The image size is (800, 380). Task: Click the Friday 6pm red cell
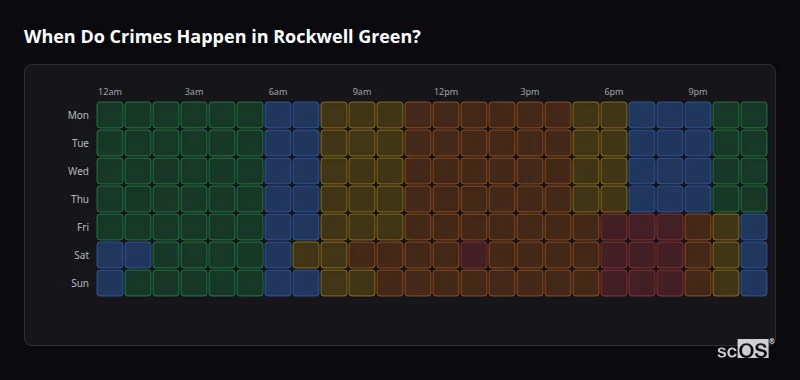point(614,227)
